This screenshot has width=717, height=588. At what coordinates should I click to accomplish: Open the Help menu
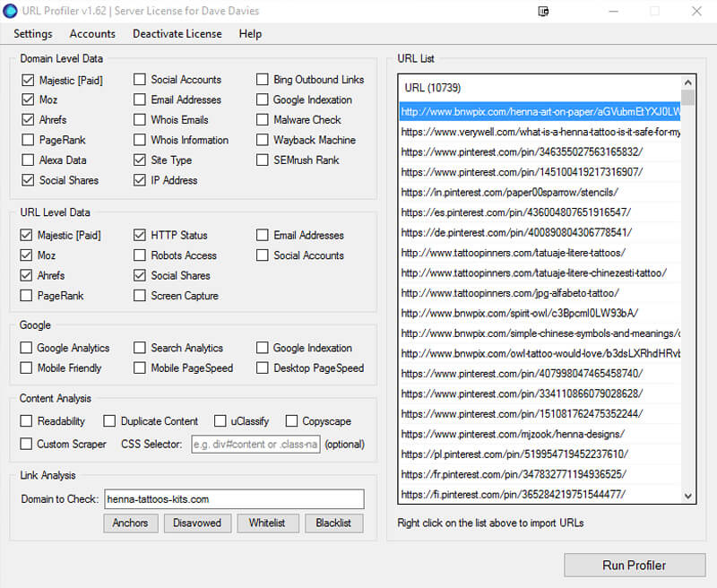point(250,34)
